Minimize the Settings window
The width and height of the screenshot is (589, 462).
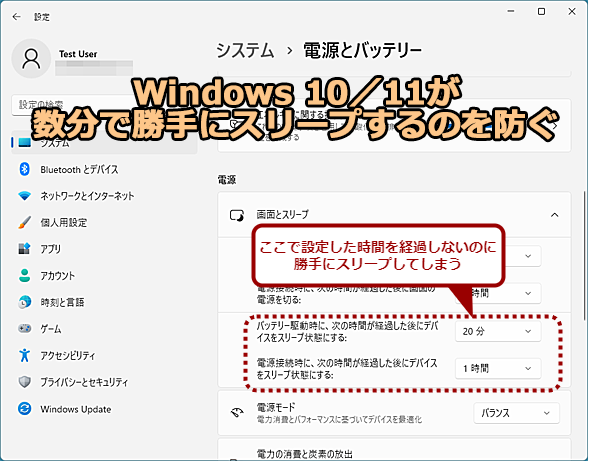pyautogui.click(x=511, y=12)
